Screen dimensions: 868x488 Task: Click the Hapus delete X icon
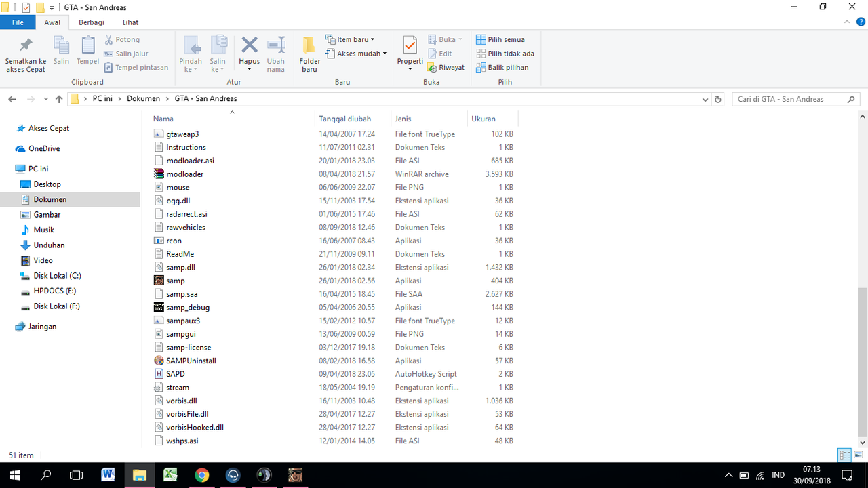pyautogui.click(x=250, y=45)
